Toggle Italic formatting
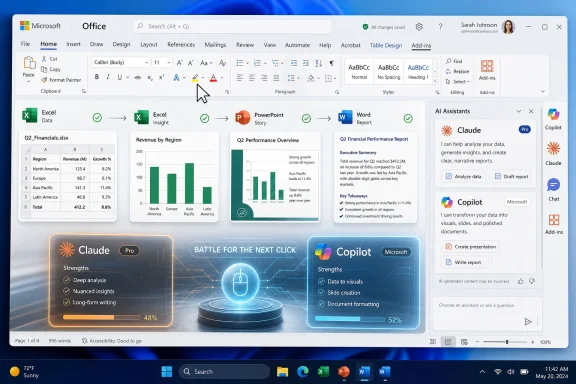The image size is (576, 384). [x=108, y=77]
